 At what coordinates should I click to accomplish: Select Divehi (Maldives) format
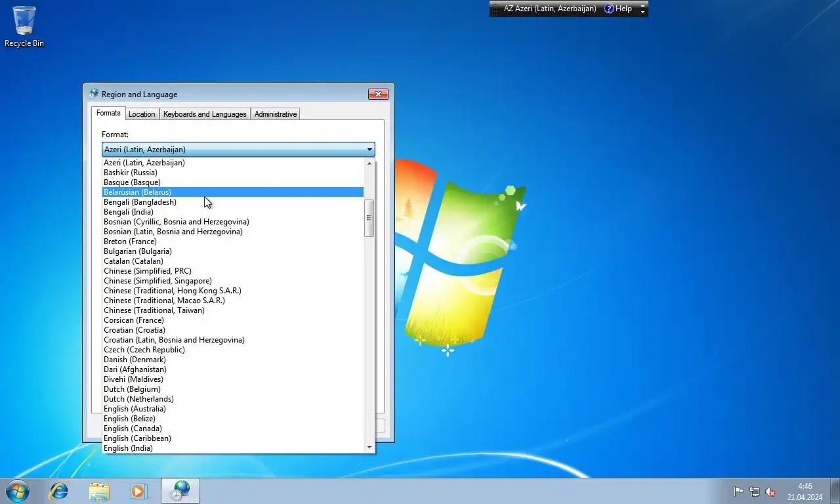pos(233,379)
